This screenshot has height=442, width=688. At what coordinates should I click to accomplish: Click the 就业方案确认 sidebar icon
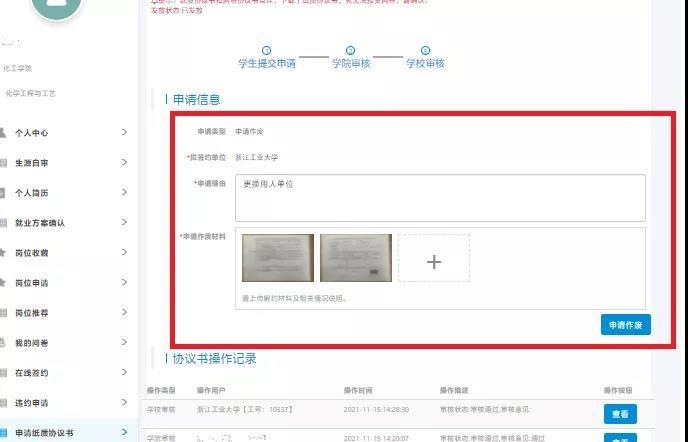click(3, 223)
